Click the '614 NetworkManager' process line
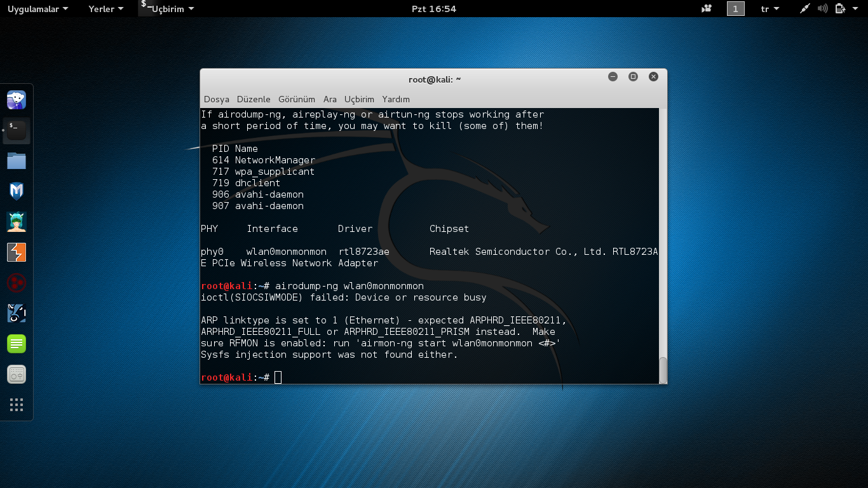This screenshot has height=488, width=868. 264,160
